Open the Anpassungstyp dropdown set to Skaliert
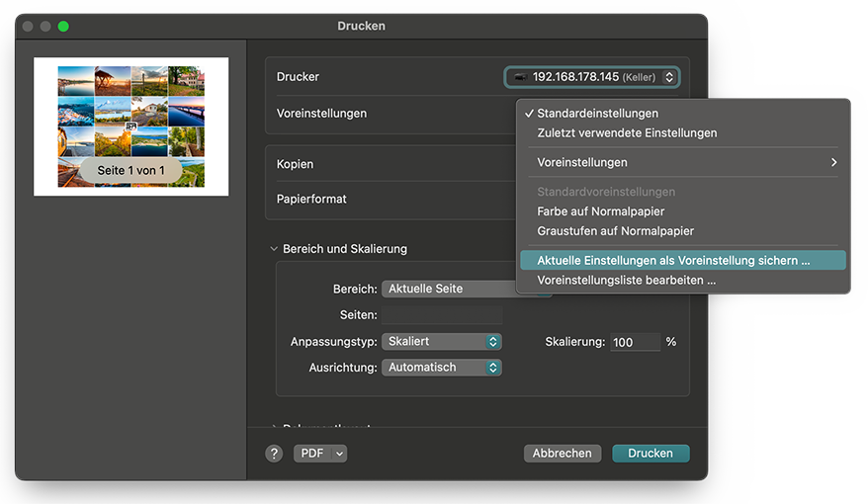The height and width of the screenshot is (504, 868). coord(442,342)
